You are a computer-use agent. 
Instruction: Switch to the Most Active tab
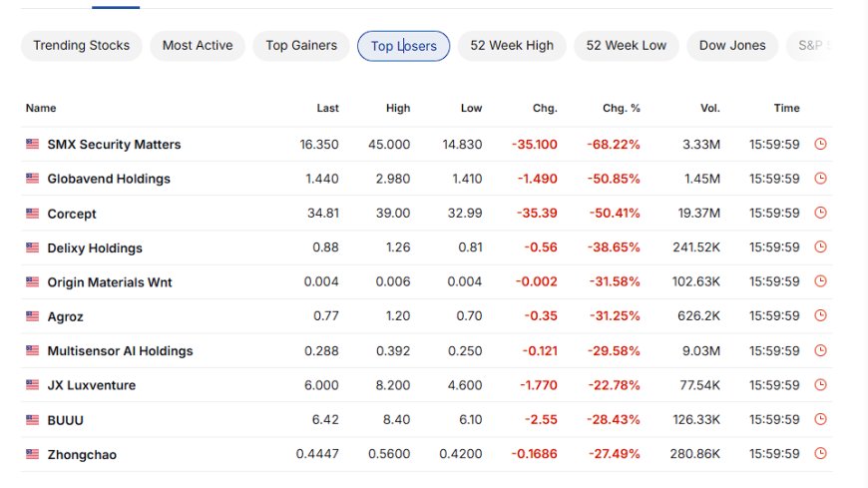[198, 46]
